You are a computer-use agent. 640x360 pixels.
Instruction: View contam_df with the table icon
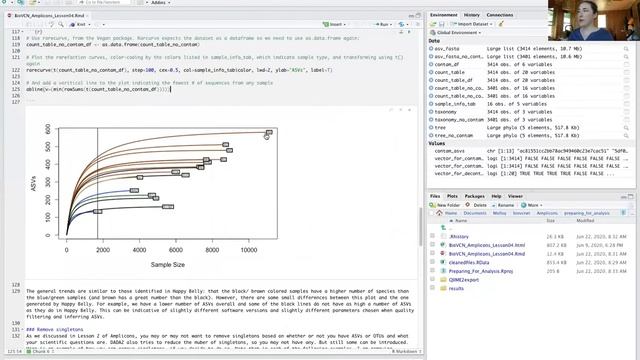pyautogui.click(x=626, y=64)
